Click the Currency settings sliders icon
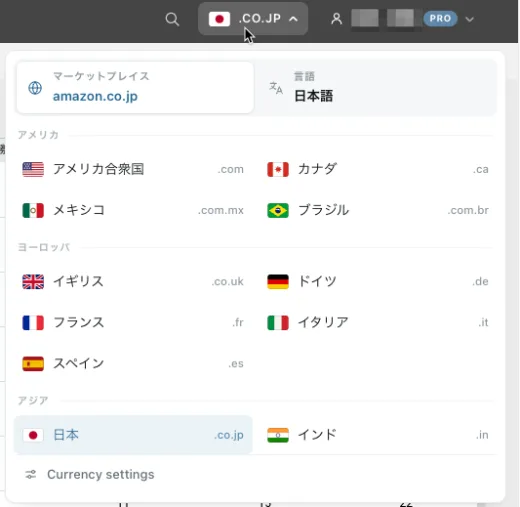This screenshot has height=507, width=520. [31, 474]
